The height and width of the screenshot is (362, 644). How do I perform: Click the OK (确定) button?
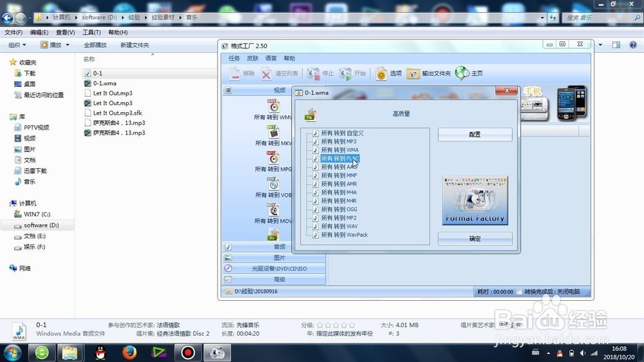pos(475,239)
